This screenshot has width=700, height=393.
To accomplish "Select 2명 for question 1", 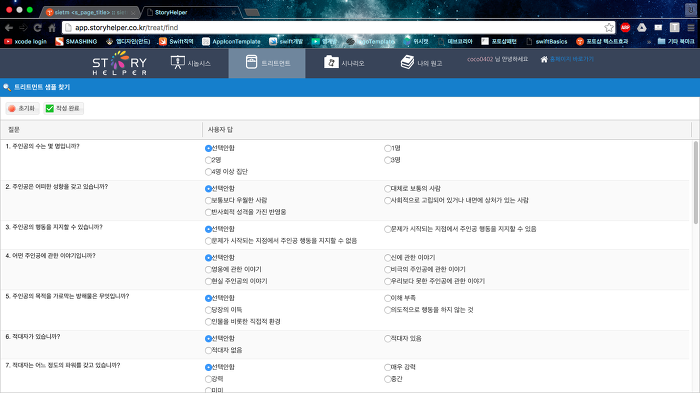I will [208, 160].
